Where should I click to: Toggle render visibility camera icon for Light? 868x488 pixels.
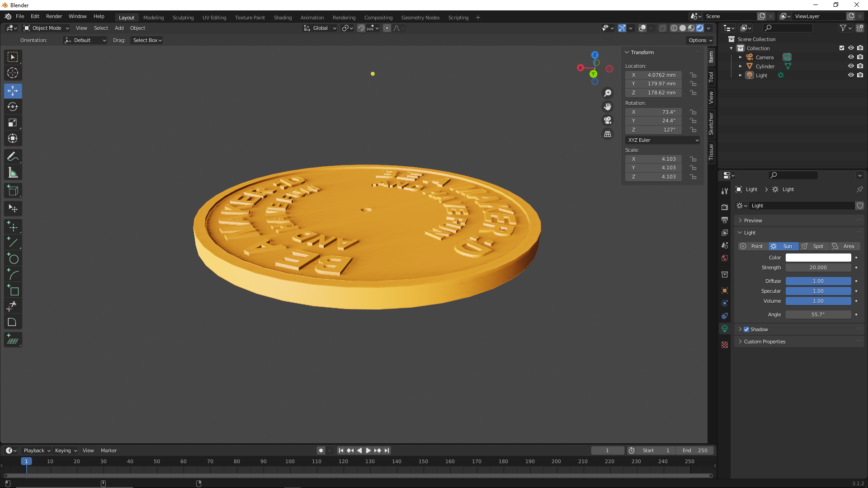tap(860, 75)
